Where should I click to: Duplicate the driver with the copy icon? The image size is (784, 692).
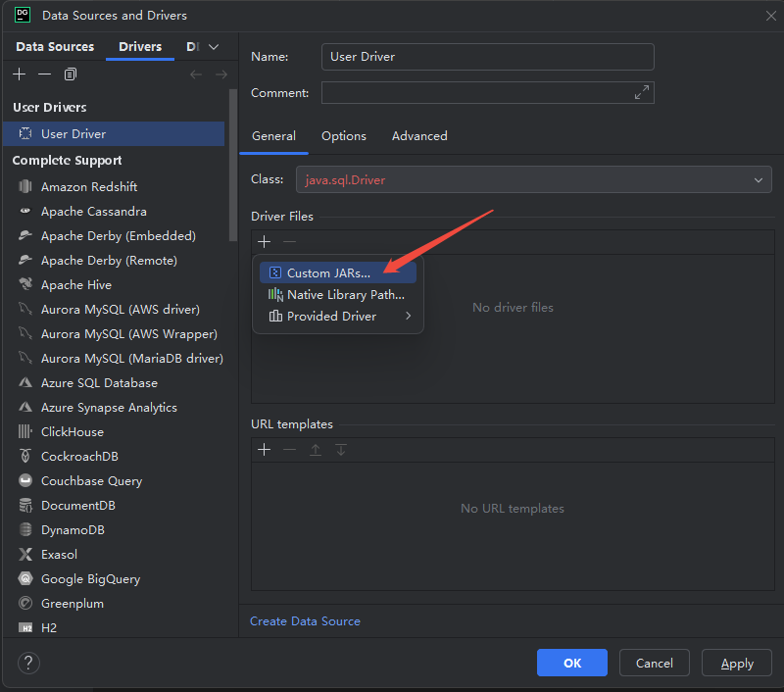(71, 74)
